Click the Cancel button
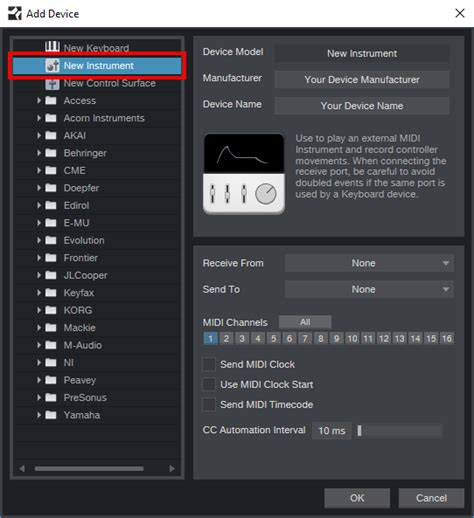 tap(431, 498)
